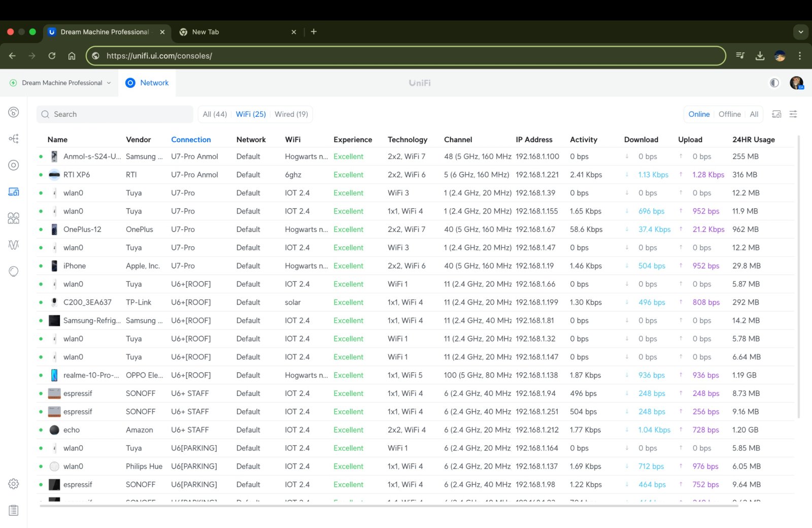Show All status clients
The width and height of the screenshot is (812, 528).
pos(754,114)
